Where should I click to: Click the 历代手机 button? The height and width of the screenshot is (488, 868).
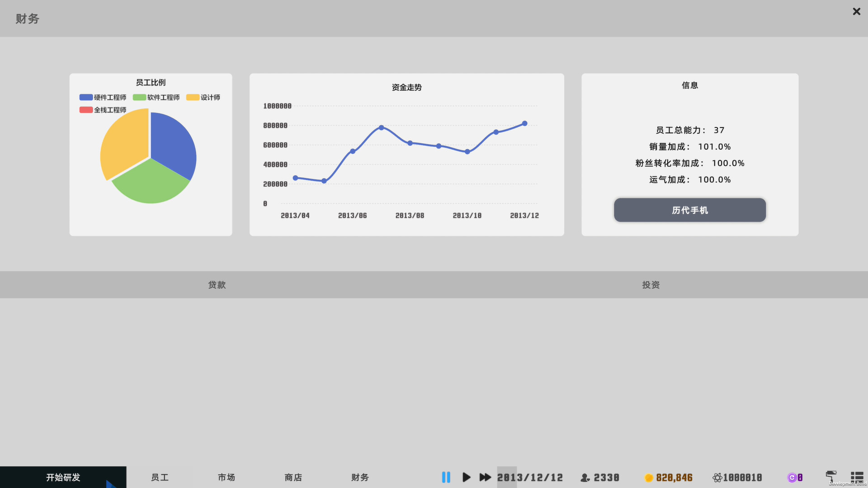coord(689,210)
